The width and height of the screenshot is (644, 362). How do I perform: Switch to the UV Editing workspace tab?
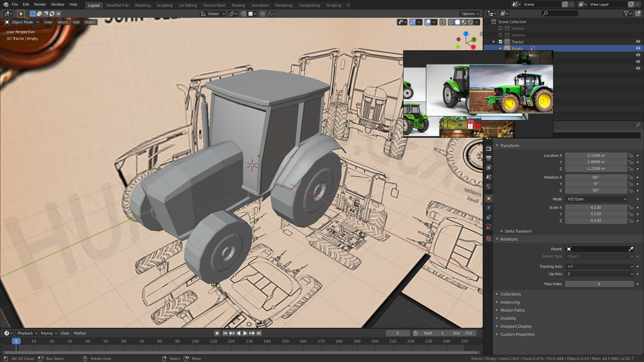coord(188,5)
